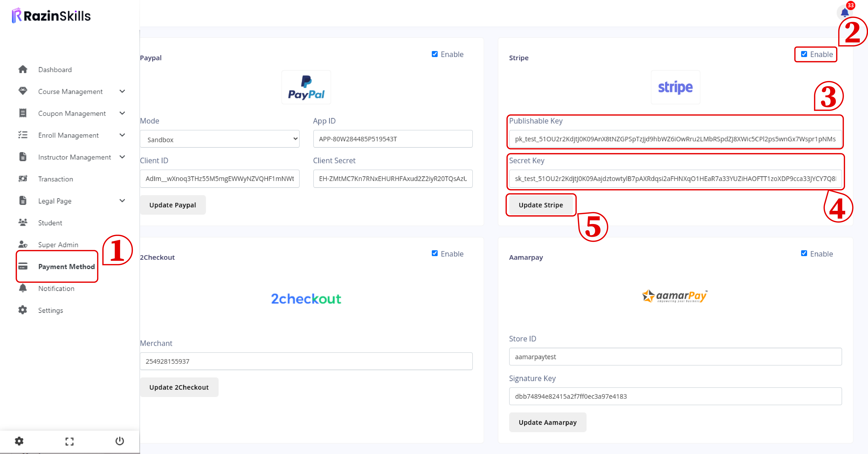This screenshot has width=868, height=454.
Task: Click the Update Paypal button
Action: point(173,205)
